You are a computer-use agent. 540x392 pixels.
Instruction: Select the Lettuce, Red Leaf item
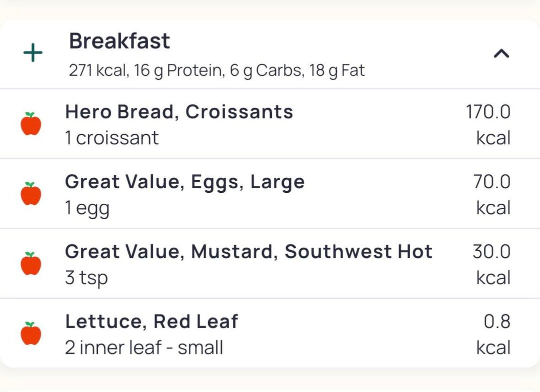point(151,322)
